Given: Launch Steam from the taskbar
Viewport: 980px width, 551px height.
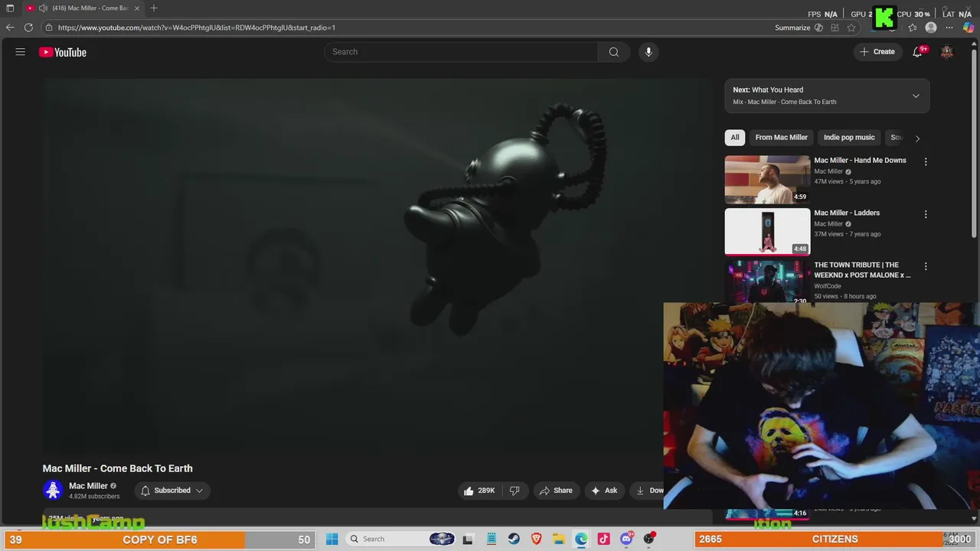Looking at the screenshot, I should [x=514, y=539].
